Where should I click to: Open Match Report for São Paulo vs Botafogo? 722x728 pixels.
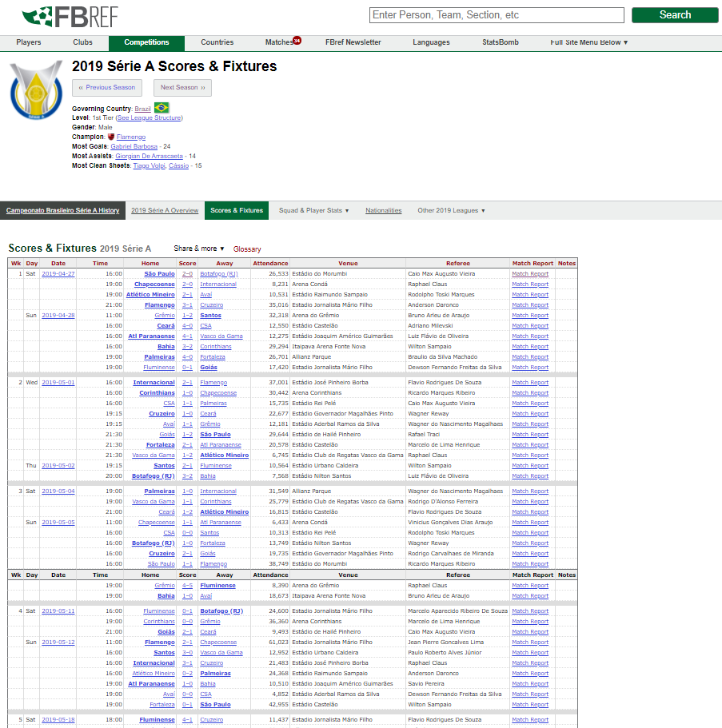point(530,274)
